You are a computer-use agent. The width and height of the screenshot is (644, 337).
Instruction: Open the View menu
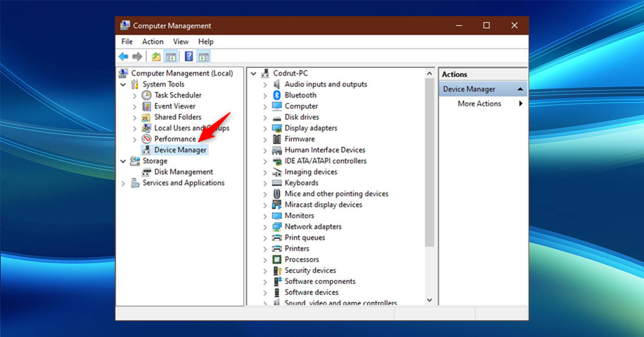pyautogui.click(x=181, y=41)
